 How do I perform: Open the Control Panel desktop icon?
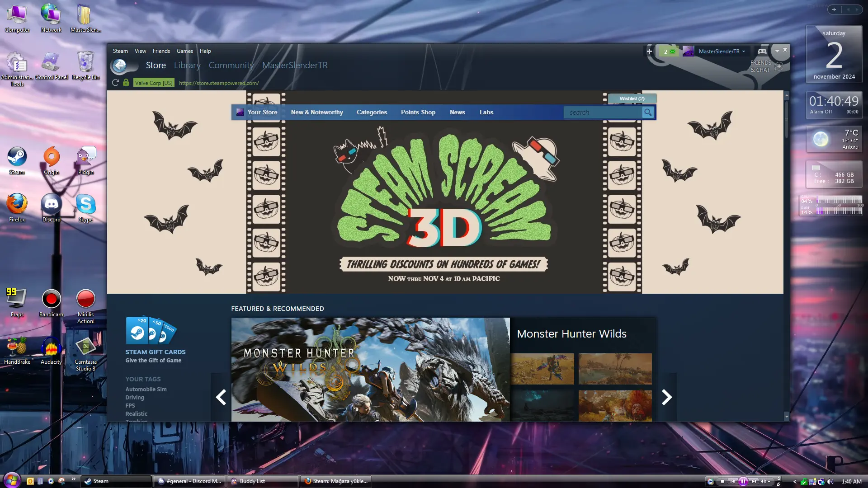(52, 66)
